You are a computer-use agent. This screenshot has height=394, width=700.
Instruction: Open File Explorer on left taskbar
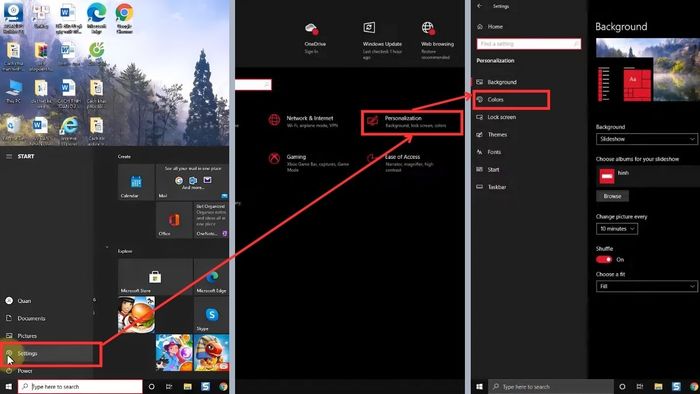coord(188,386)
